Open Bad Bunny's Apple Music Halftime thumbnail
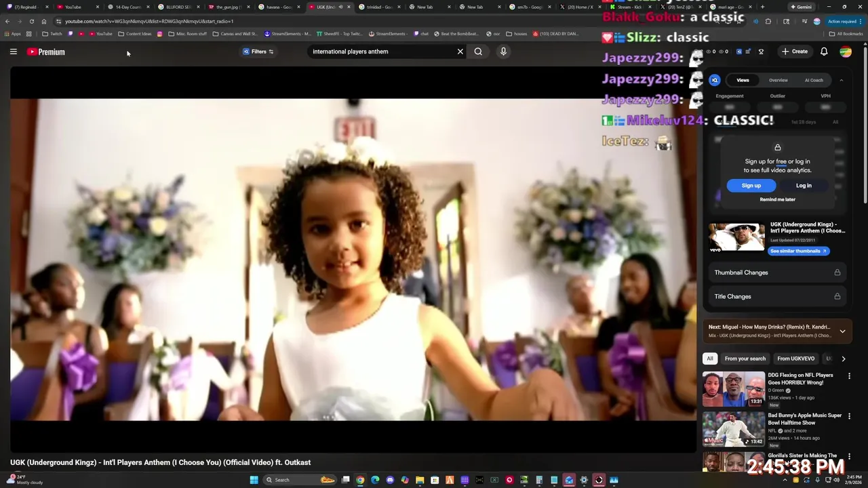868x488 pixels. [x=734, y=429]
